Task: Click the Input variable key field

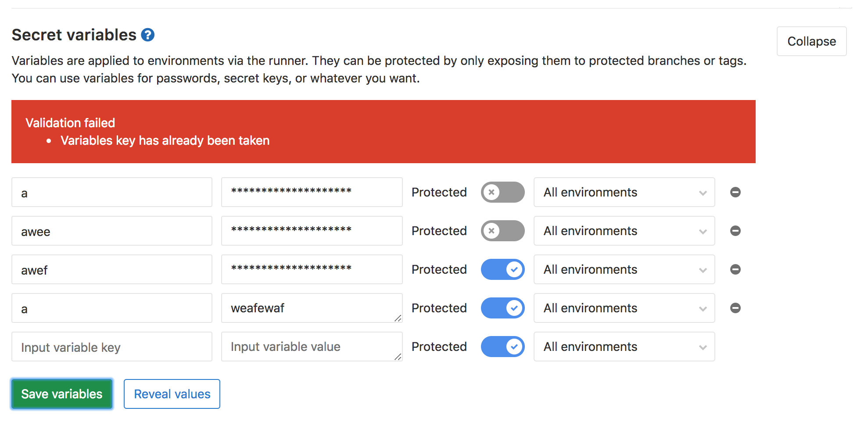Action: (x=112, y=347)
